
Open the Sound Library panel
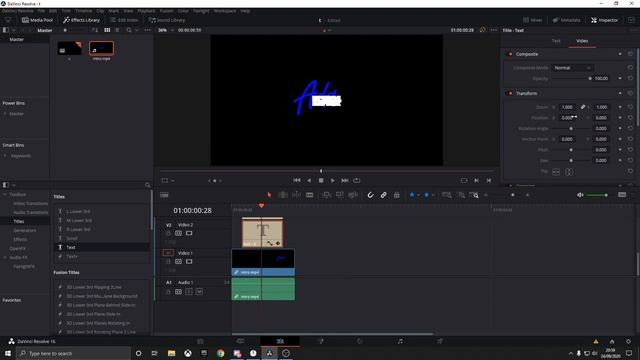[x=167, y=20]
